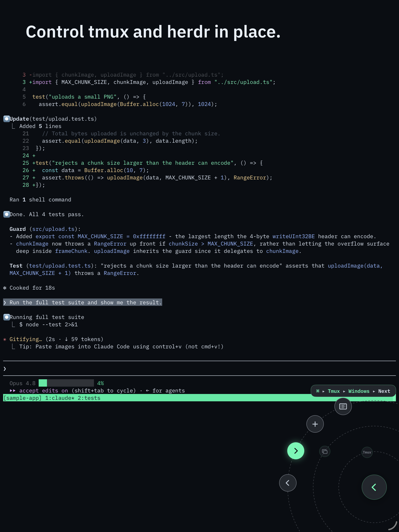Screen dimensions: 399x532
Task: Click the [sample-app] session name
Action: coord(22,398)
